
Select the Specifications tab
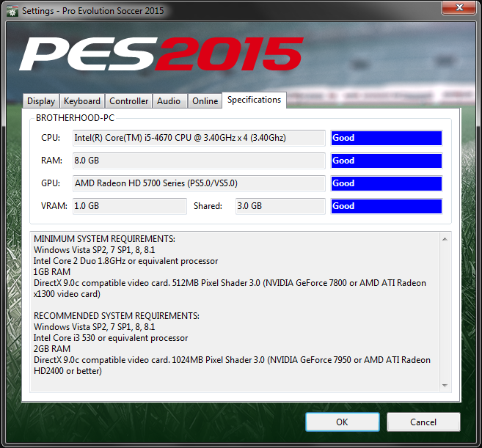click(x=255, y=100)
